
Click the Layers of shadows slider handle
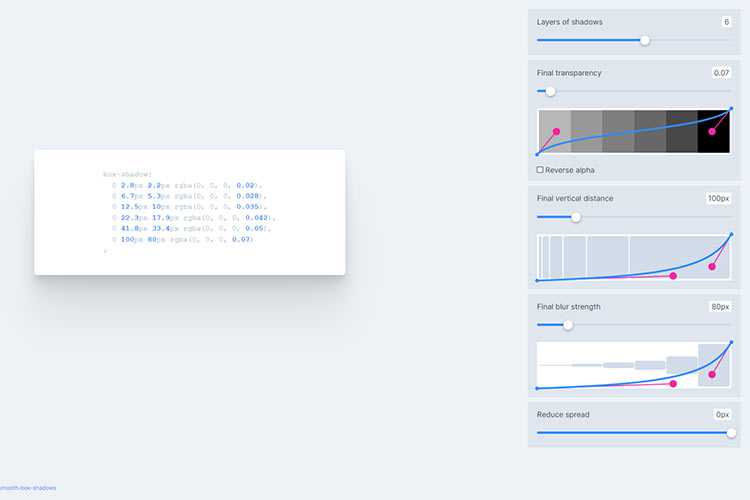pos(644,40)
